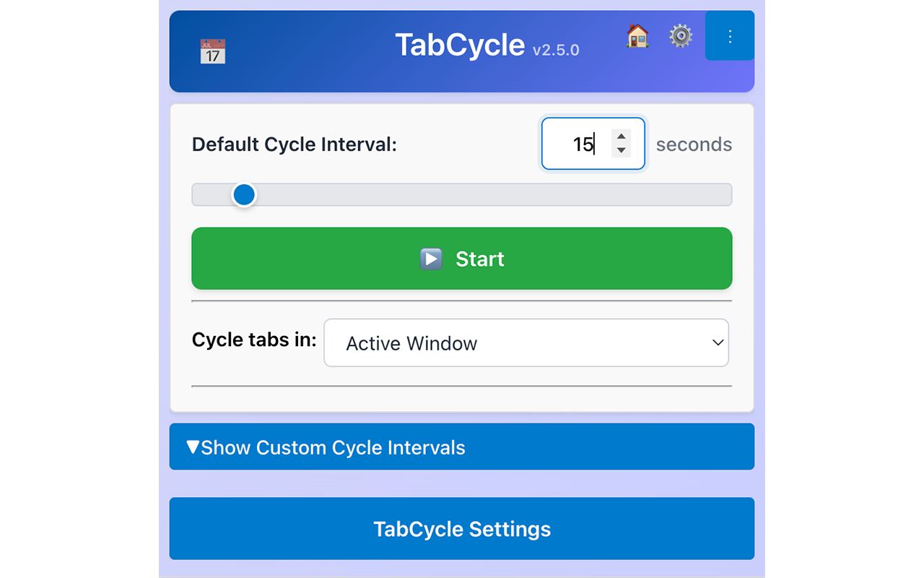The width and height of the screenshot is (924, 578).
Task: Click the play icon on the Start button
Action: [431, 259]
